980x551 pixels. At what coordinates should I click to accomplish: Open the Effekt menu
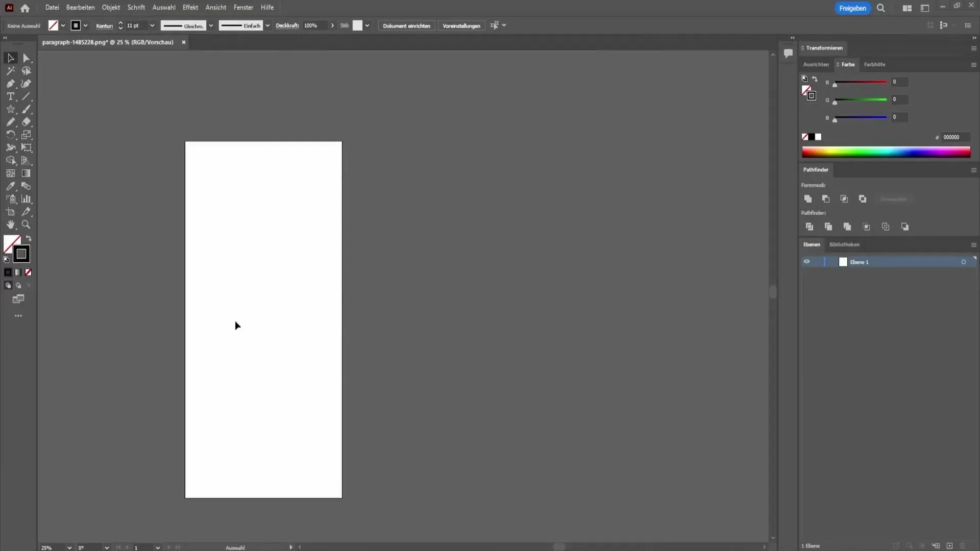(189, 8)
